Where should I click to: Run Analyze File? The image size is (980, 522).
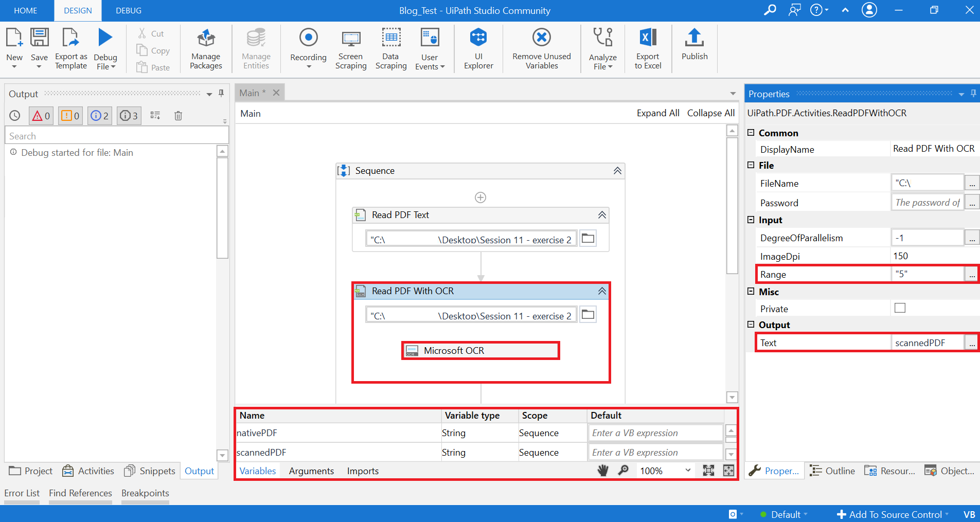pyautogui.click(x=603, y=49)
